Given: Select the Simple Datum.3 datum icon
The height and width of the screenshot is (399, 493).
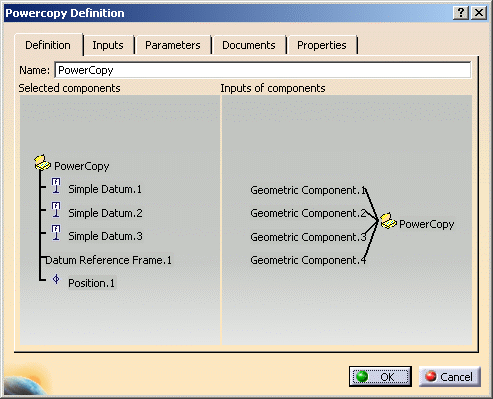Looking at the screenshot, I should tap(56, 233).
